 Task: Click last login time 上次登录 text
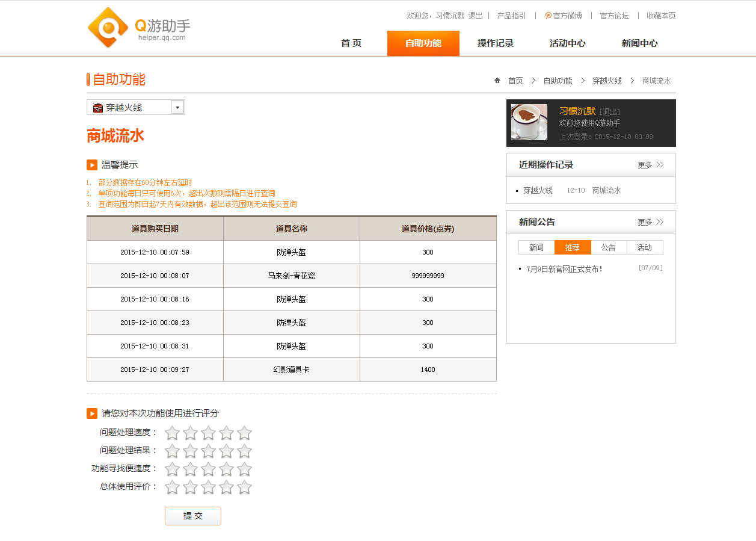606,137
